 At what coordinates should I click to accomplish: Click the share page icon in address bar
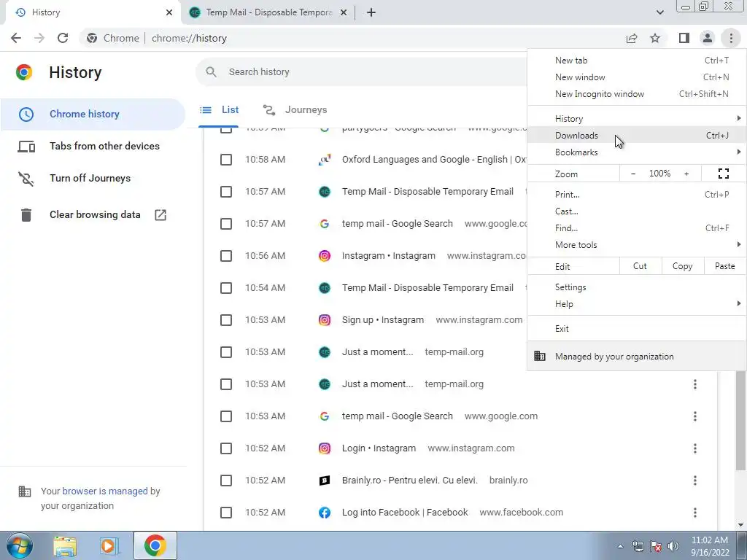pos(632,38)
